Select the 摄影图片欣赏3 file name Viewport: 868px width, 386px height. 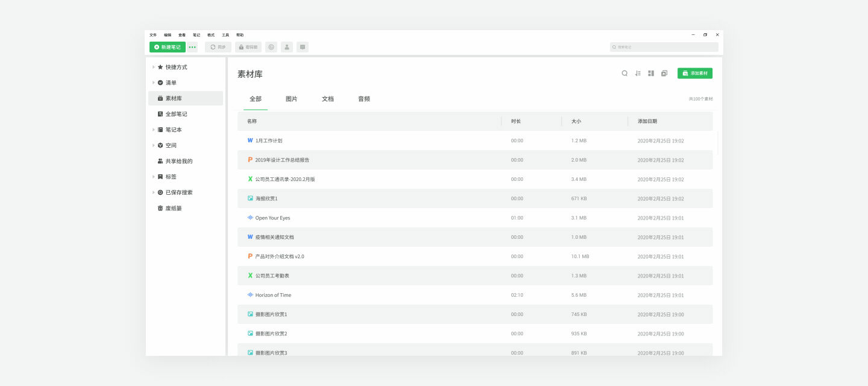271,353
